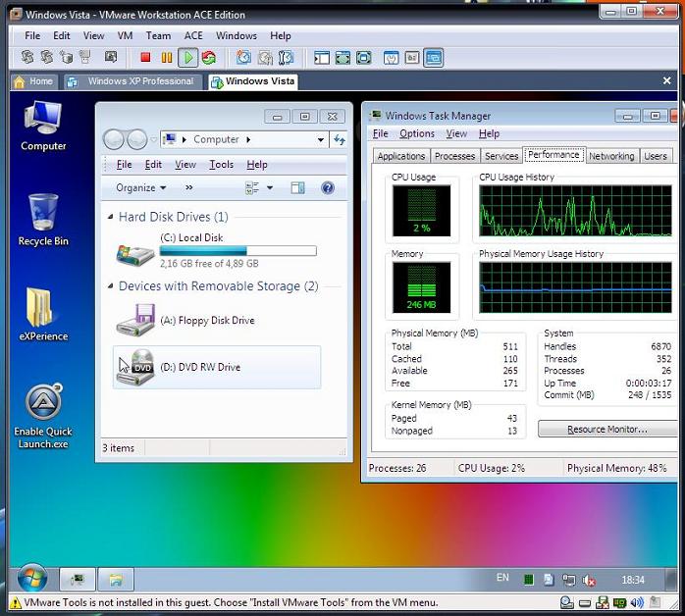685x616 pixels.
Task: Click the Physical Memory Usage History graph
Action: pos(575,287)
